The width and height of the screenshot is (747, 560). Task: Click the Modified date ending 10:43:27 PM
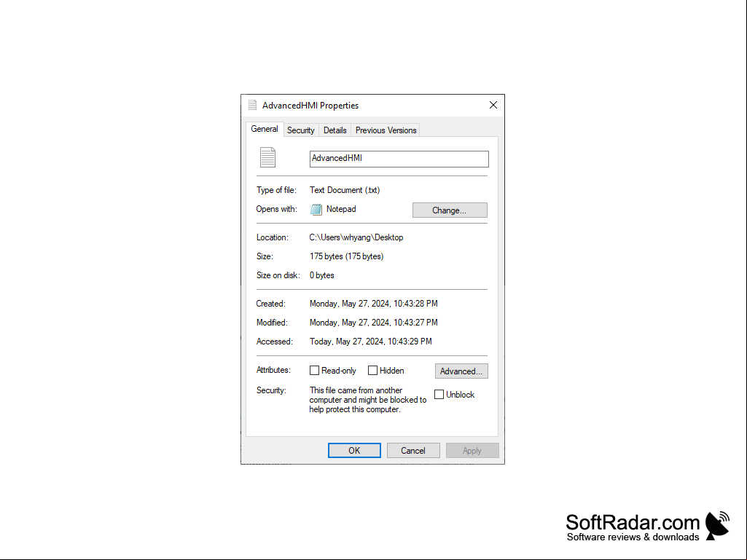click(373, 323)
